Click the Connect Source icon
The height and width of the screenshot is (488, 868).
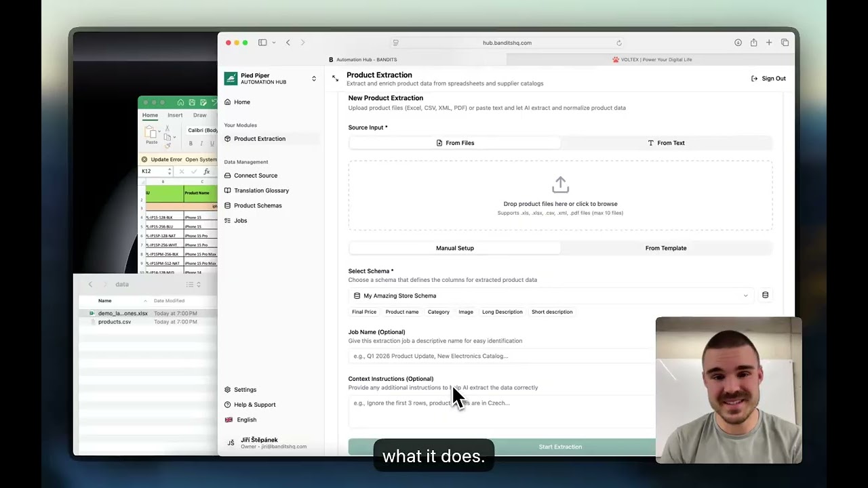pyautogui.click(x=227, y=176)
